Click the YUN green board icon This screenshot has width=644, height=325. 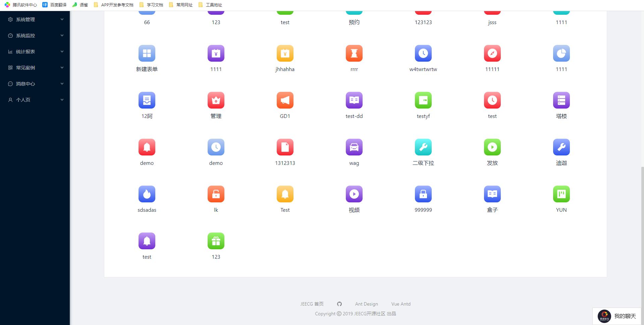click(561, 194)
